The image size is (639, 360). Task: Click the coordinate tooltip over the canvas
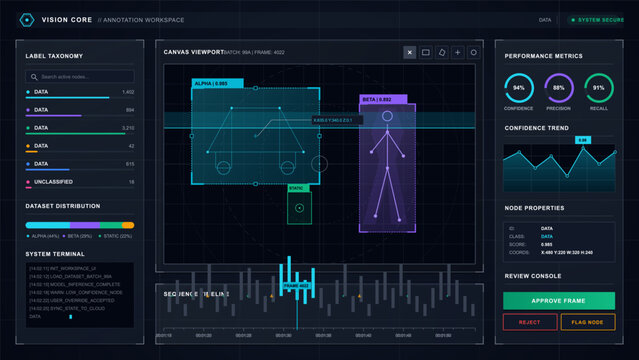pyautogui.click(x=337, y=120)
